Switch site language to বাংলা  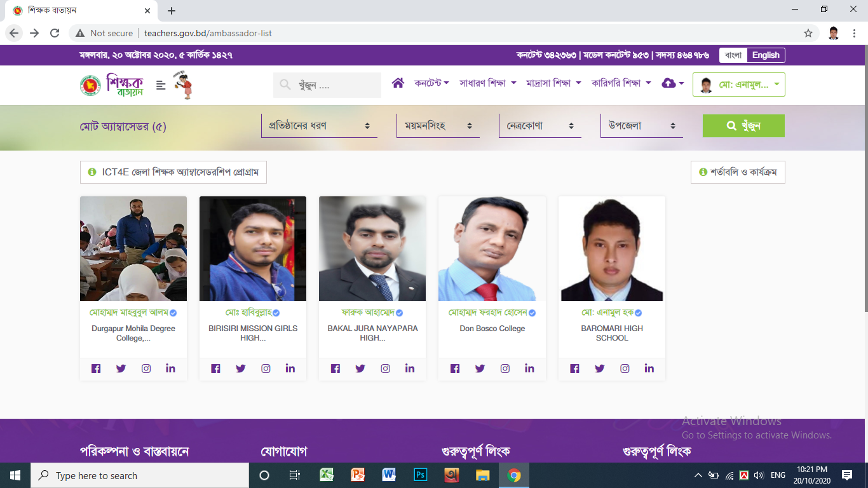point(733,55)
